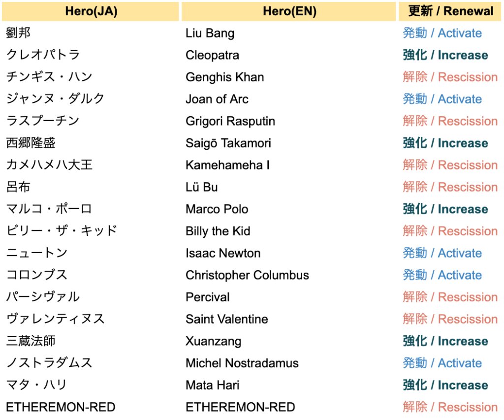Click the Activate status for Liu Bang
504x420 pixels.
pos(442,33)
